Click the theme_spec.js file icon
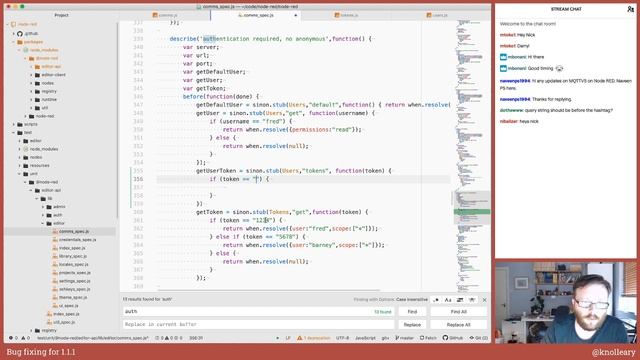This screenshot has height=360, width=640. tap(55, 297)
